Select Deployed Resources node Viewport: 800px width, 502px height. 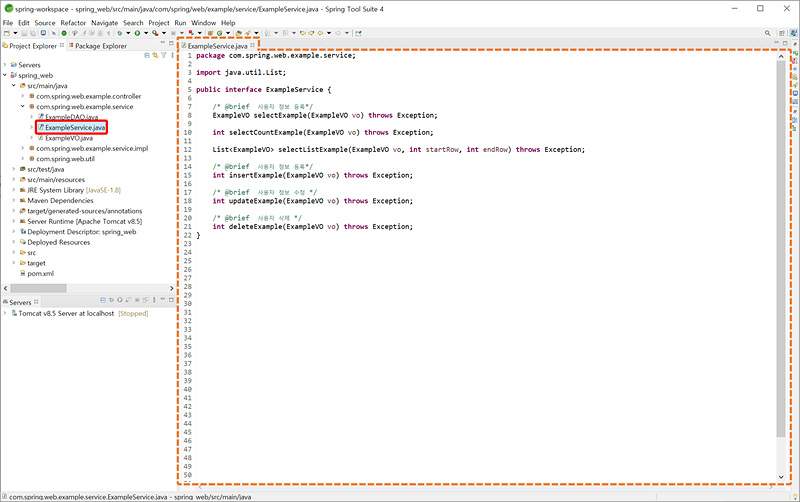[x=55, y=242]
